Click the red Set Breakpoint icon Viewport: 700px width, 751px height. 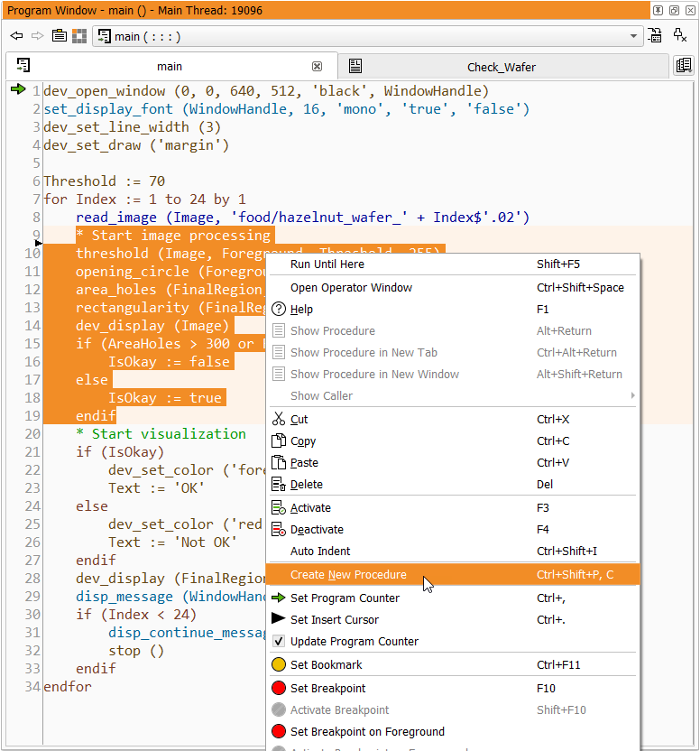[279, 689]
